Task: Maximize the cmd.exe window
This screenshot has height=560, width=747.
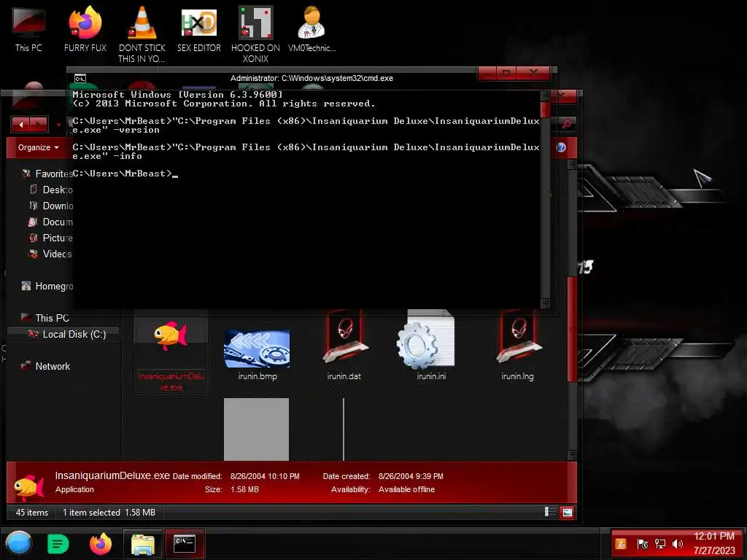Action: point(506,74)
